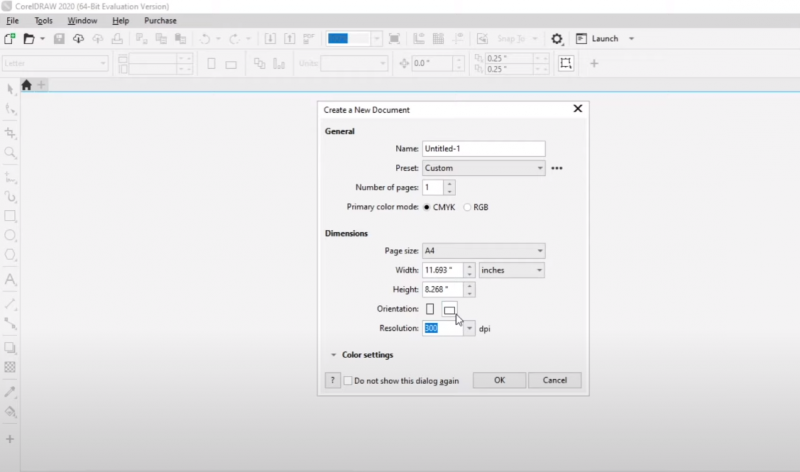This screenshot has height=472, width=800.
Task: Open the Preset dropdown
Action: pos(484,168)
